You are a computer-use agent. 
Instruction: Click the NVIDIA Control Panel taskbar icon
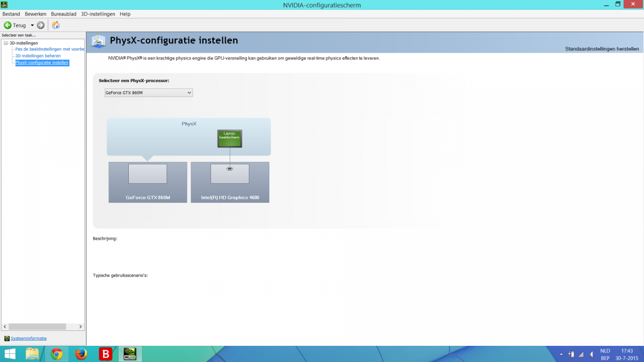point(130,354)
